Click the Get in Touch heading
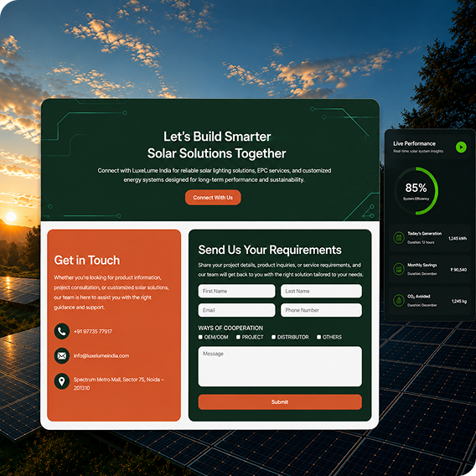 coord(87,260)
